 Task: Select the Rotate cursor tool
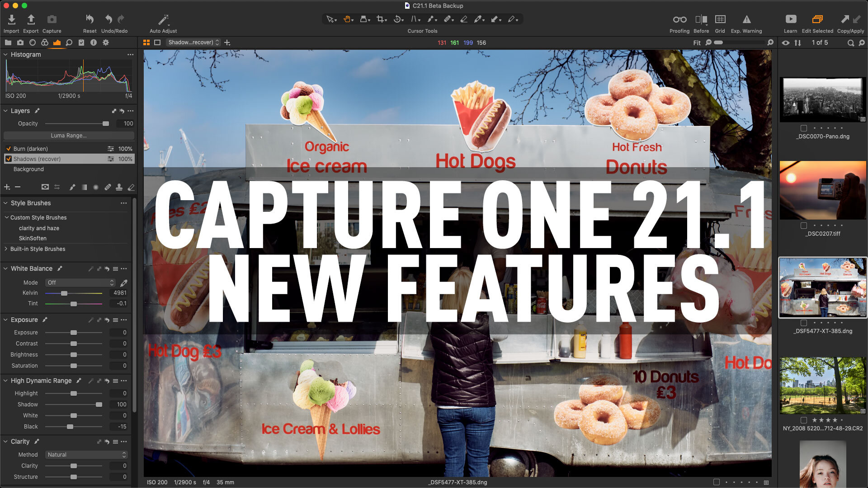point(397,19)
